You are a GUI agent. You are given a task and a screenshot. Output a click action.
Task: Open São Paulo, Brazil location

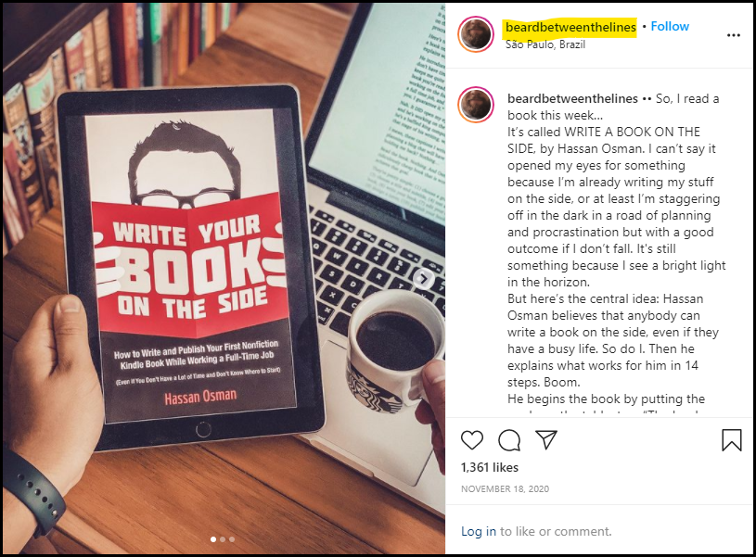[545, 44]
